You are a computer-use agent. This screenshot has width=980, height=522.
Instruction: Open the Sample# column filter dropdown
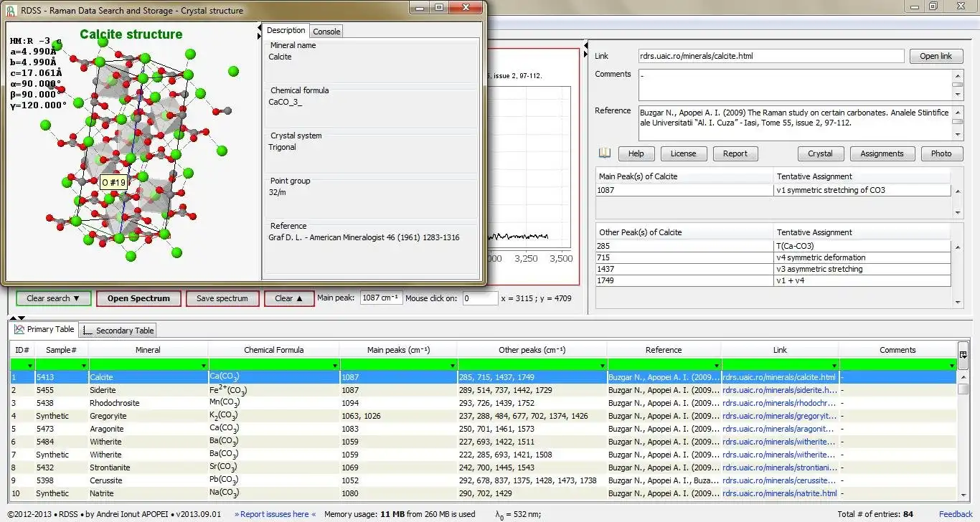point(85,366)
